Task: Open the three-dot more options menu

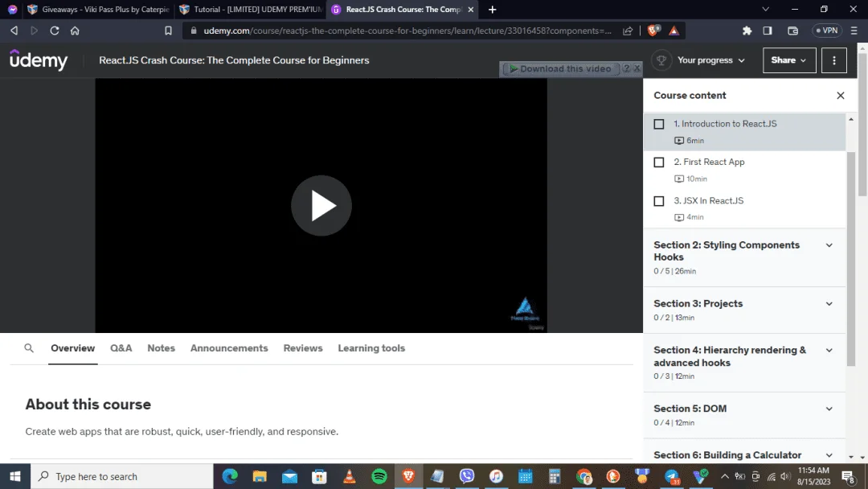Action: 833,60
